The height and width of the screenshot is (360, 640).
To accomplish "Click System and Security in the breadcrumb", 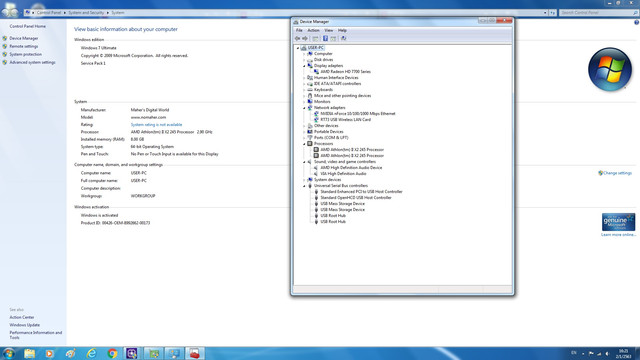I will coord(86,13).
